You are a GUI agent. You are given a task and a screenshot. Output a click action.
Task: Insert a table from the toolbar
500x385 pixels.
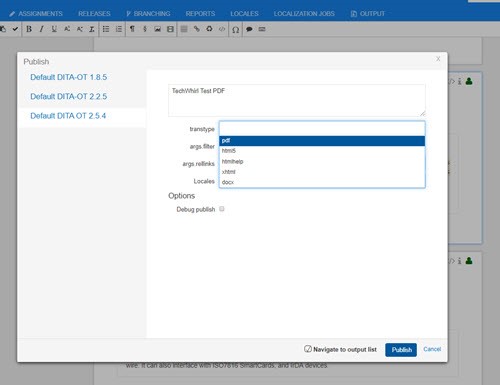pos(184,29)
